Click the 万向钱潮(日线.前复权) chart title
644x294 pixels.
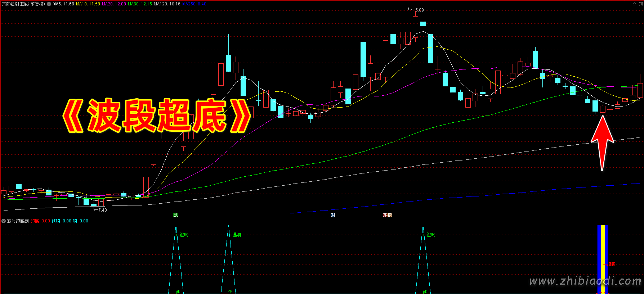(x=23, y=4)
